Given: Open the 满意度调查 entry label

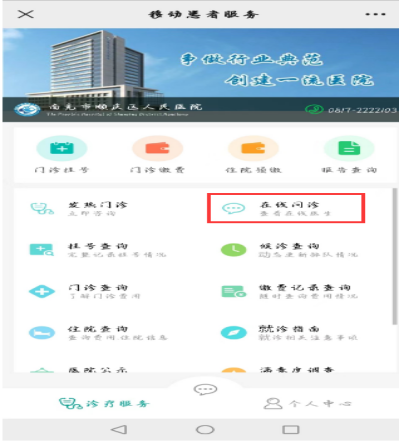Looking at the screenshot, I should [x=297, y=369].
